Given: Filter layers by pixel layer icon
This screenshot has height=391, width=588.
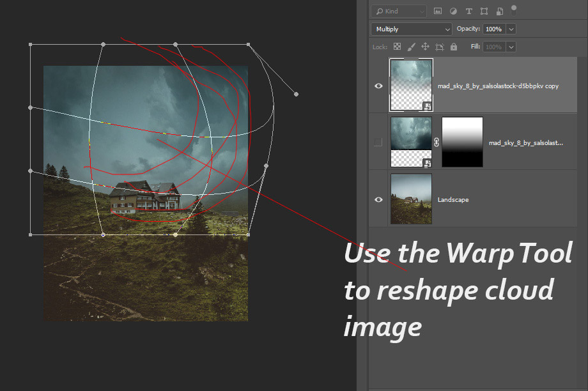Looking at the screenshot, I should point(438,11).
